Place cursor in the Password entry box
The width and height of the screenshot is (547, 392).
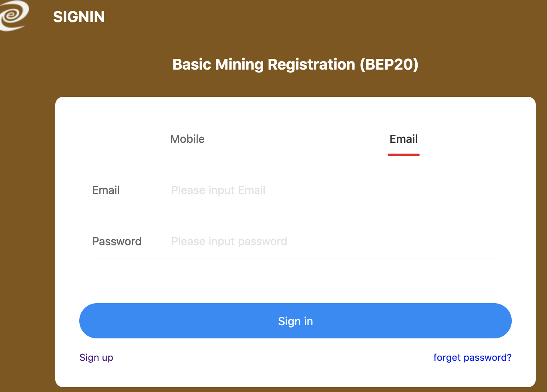click(x=335, y=241)
